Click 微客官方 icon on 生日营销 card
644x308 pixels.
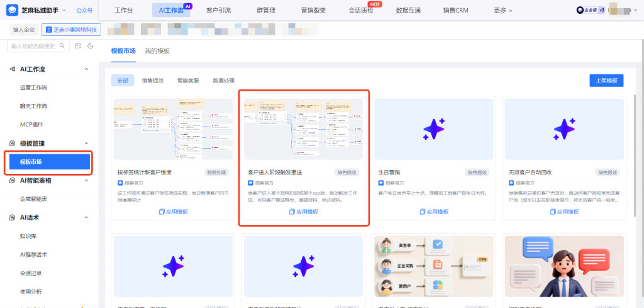(x=381, y=183)
